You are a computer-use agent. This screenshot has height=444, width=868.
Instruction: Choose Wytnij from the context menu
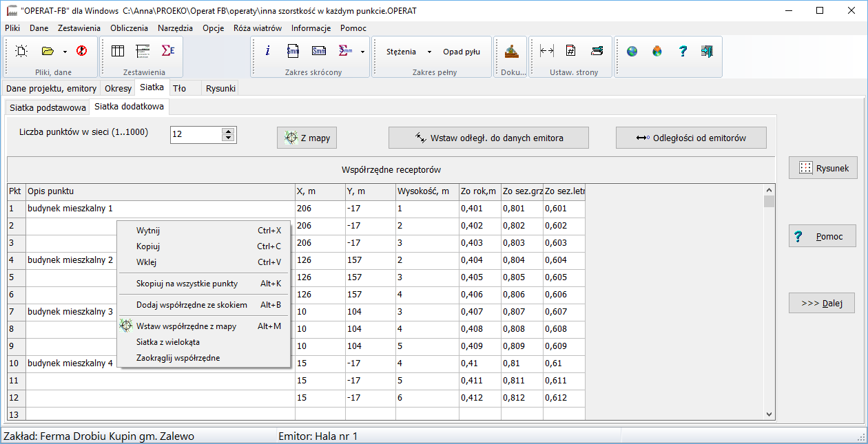[x=203, y=231]
